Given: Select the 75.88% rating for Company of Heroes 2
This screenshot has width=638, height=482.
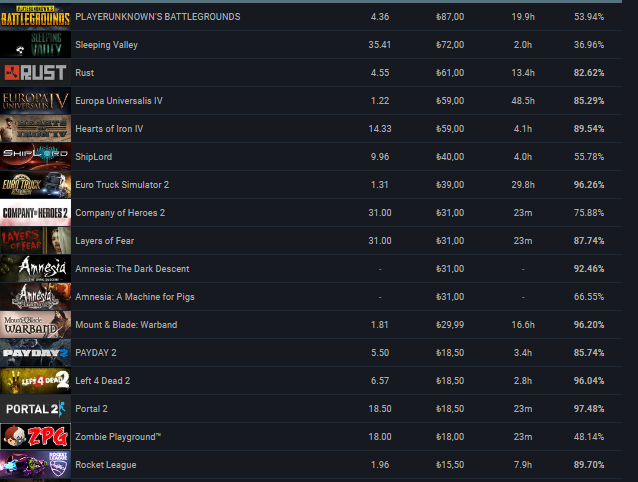Looking at the screenshot, I should [x=589, y=213].
